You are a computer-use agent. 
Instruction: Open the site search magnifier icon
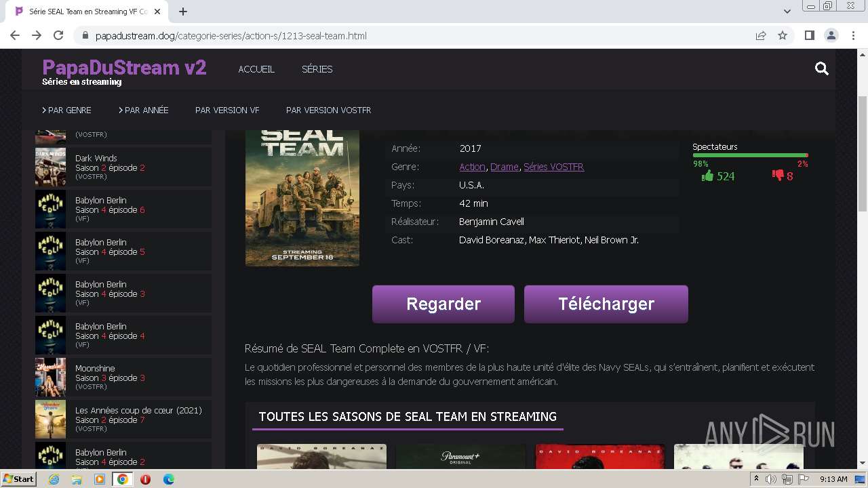tap(822, 68)
